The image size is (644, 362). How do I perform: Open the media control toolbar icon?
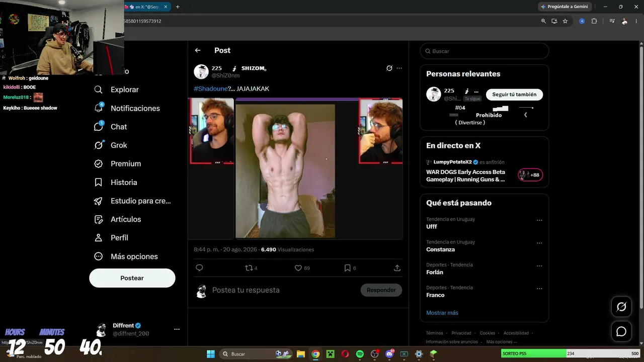pyautogui.click(x=612, y=21)
